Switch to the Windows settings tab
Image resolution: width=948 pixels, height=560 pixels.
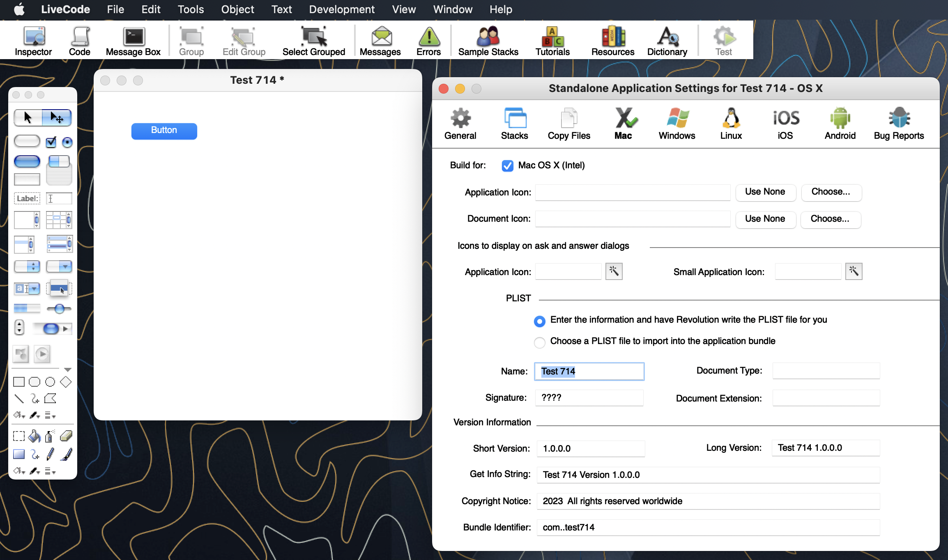[677, 124]
